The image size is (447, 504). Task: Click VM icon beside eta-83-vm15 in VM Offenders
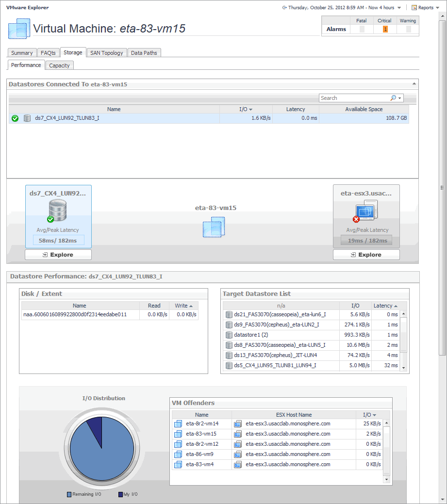(178, 434)
